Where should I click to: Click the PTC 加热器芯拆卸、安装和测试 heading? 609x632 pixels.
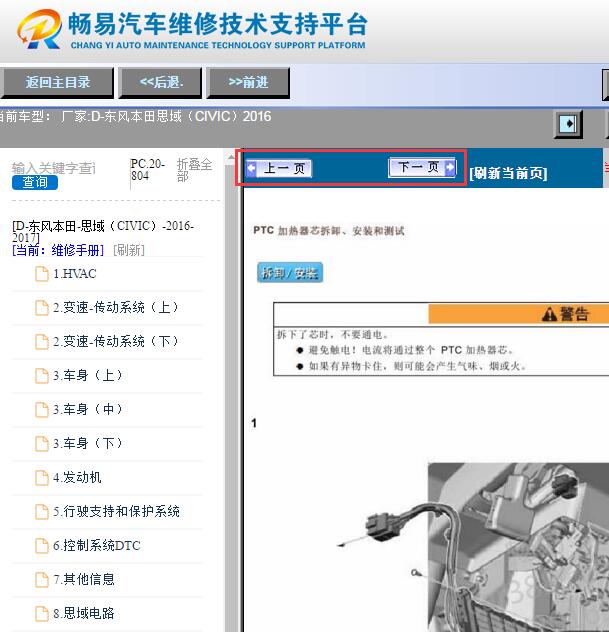click(x=328, y=231)
